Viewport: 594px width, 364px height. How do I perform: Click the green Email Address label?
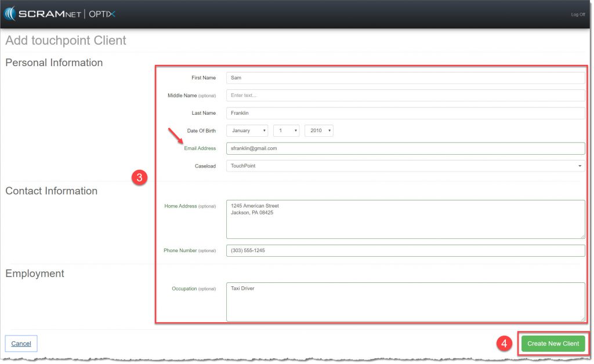[200, 148]
